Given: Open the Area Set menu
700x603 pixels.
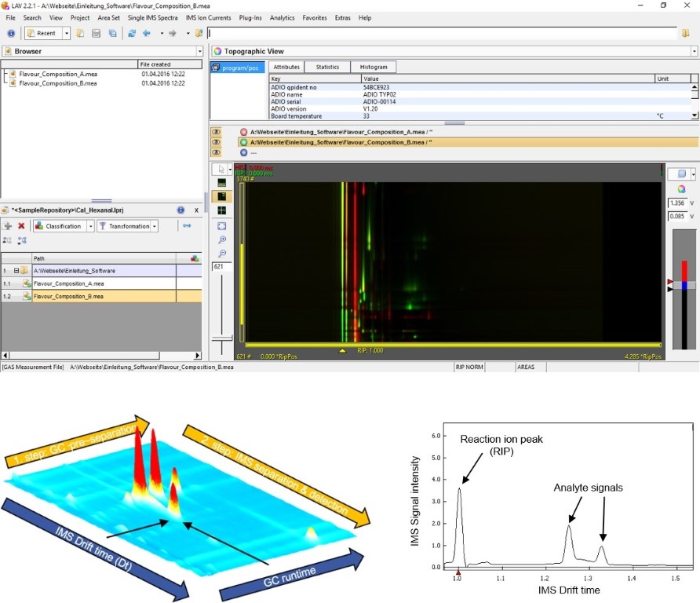Looking at the screenshot, I should (x=108, y=18).
